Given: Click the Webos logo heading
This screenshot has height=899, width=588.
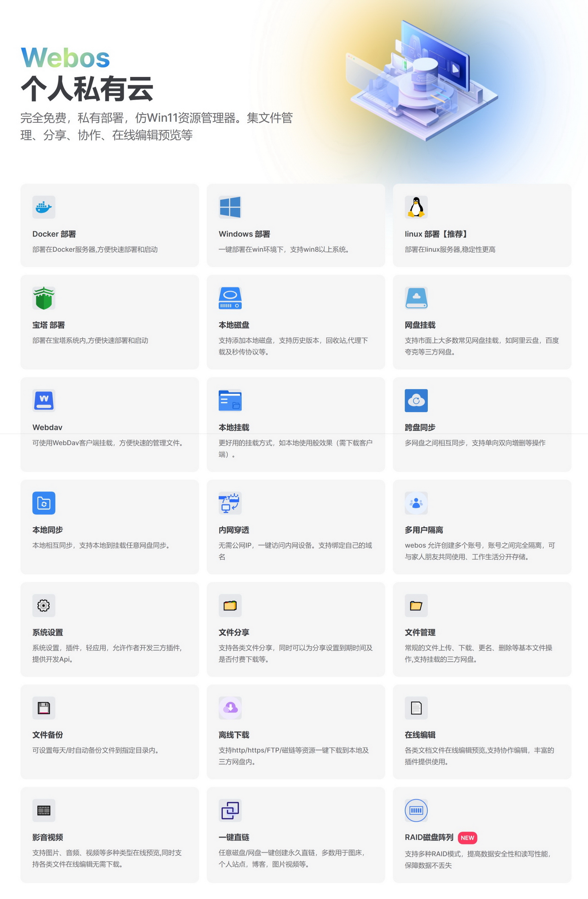Looking at the screenshot, I should 65,58.
